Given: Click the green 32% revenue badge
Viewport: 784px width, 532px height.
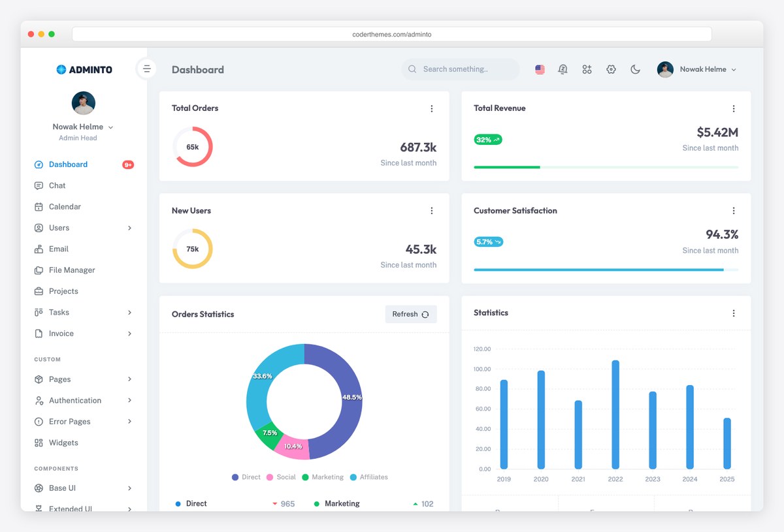Looking at the screenshot, I should [x=488, y=140].
